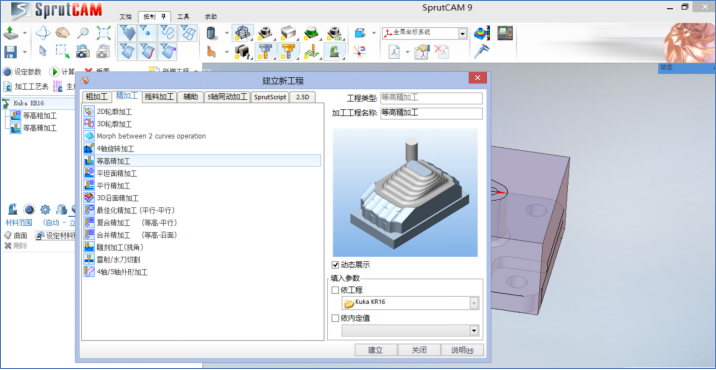Click 说明 help button in dialog

tap(462, 350)
